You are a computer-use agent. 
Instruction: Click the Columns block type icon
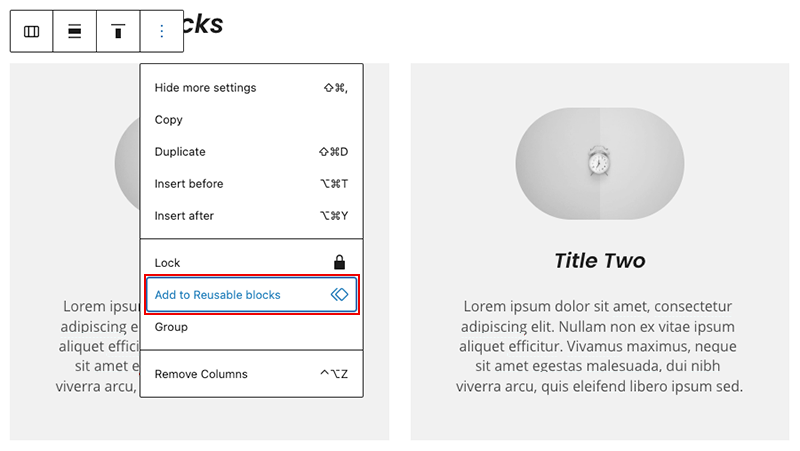pos(32,32)
